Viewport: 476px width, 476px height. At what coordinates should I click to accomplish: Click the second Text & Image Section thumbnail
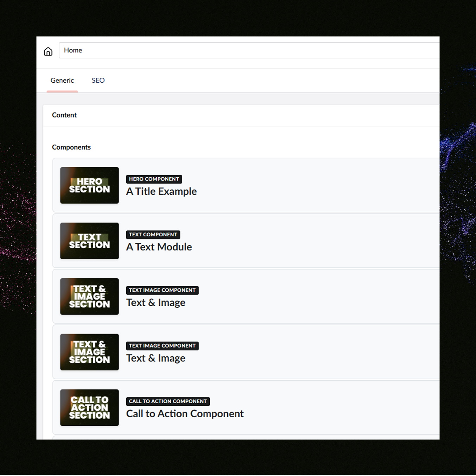[89, 352]
